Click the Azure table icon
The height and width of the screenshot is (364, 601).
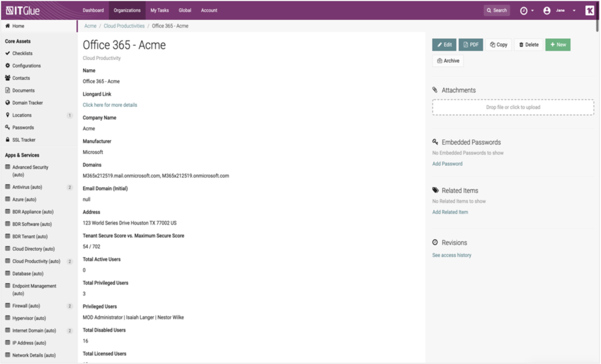(x=7, y=199)
